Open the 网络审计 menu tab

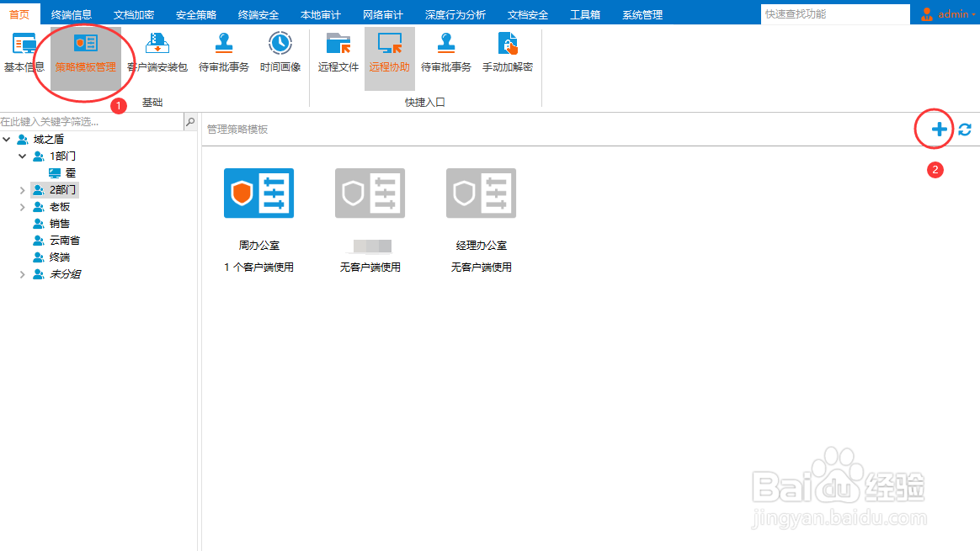382,14
